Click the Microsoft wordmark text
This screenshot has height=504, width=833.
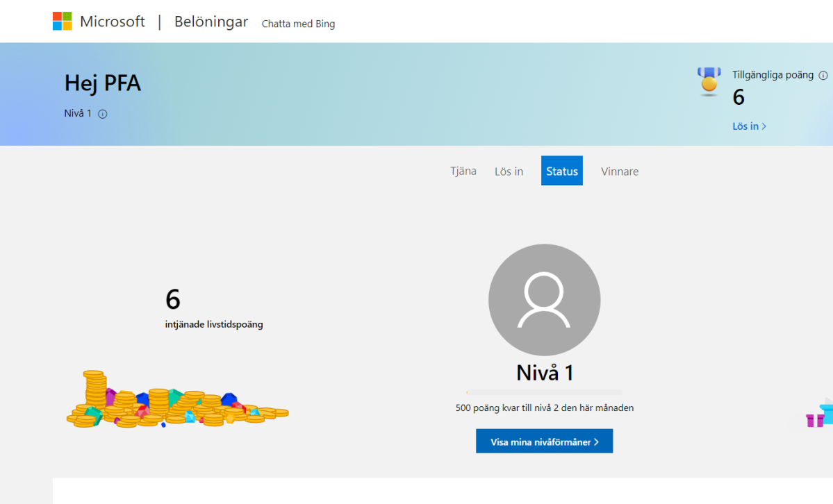click(112, 22)
